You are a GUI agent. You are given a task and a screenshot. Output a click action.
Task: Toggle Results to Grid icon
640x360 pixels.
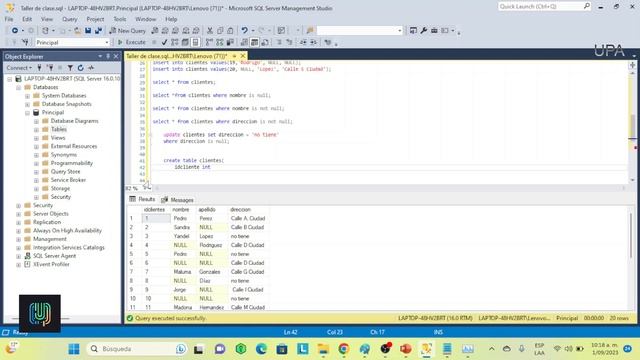(254, 42)
